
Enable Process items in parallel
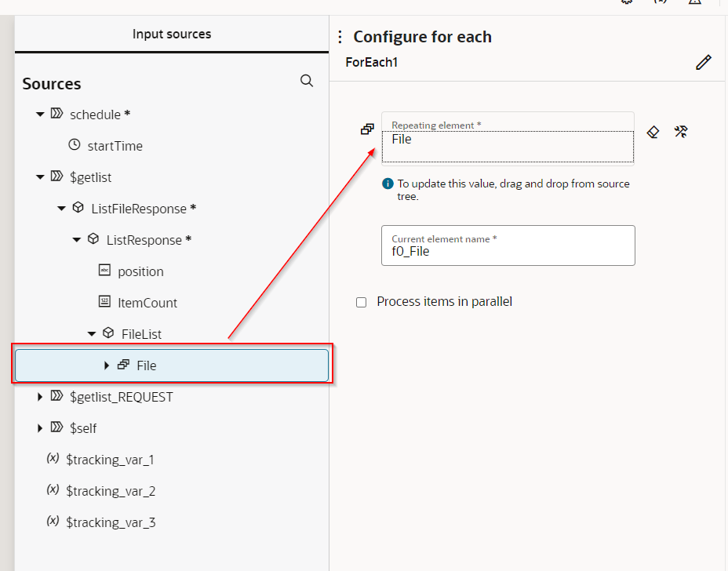click(x=361, y=303)
